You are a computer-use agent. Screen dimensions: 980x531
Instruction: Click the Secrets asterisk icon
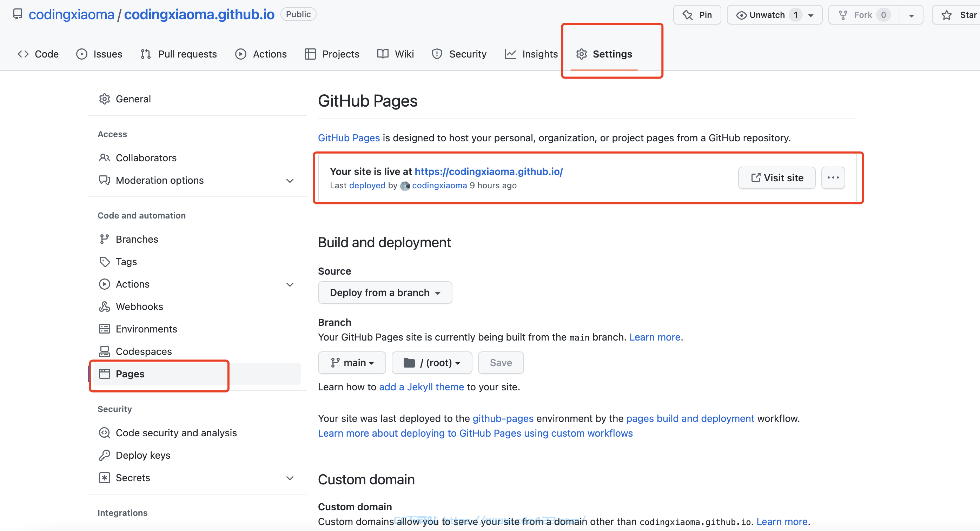104,477
